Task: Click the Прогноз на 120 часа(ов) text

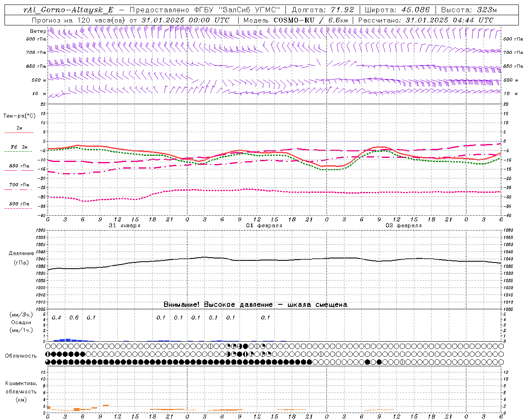Action: [x=79, y=20]
